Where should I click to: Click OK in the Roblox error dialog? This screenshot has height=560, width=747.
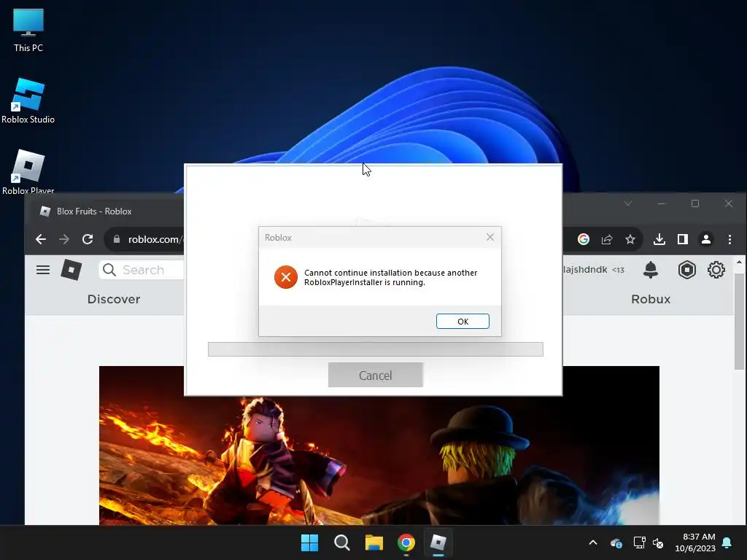(462, 322)
